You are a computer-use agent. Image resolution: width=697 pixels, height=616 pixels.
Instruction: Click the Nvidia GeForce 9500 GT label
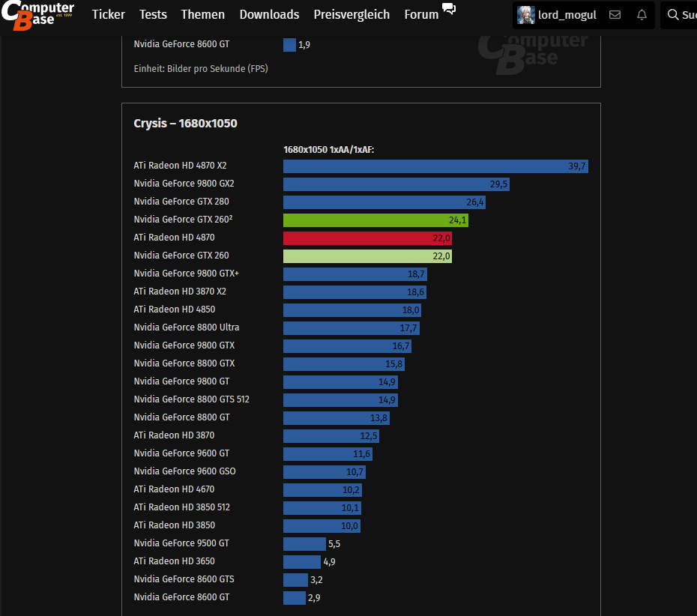(181, 543)
